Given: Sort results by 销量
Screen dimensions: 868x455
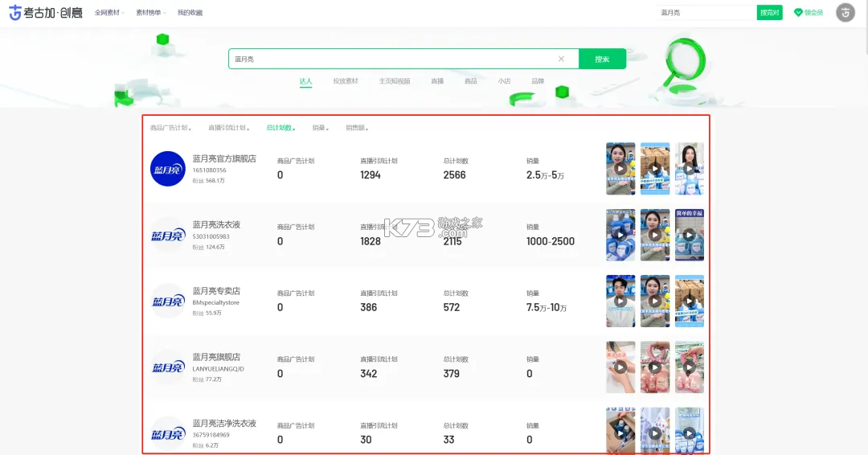Looking at the screenshot, I should click(320, 128).
